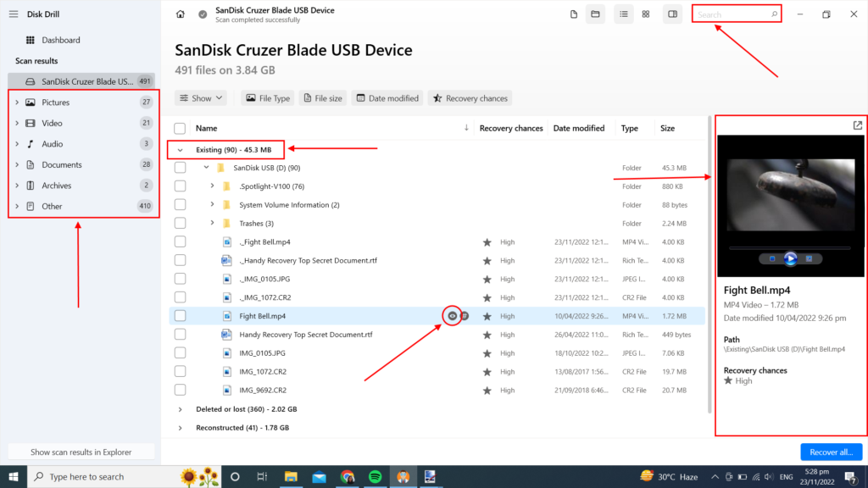
Task: Open the File Type filter
Action: pos(267,97)
